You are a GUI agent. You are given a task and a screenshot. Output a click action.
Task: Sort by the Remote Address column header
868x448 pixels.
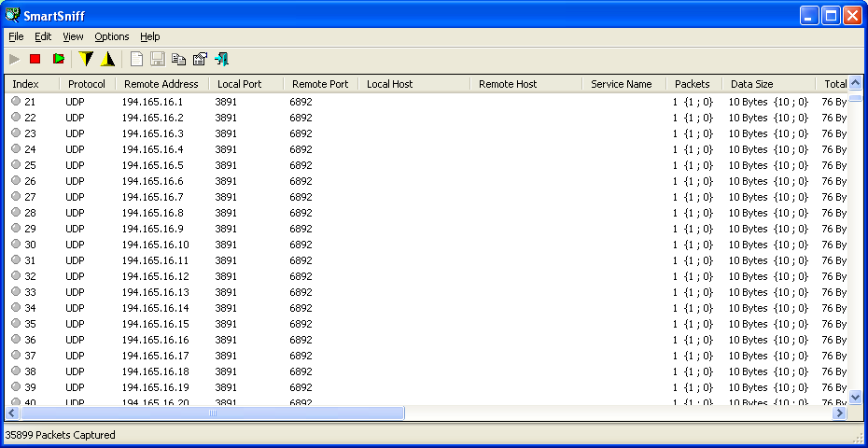pos(162,84)
